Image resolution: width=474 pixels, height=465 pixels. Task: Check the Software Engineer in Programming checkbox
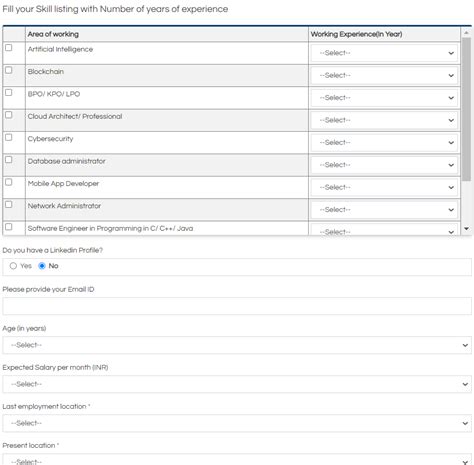(x=9, y=227)
